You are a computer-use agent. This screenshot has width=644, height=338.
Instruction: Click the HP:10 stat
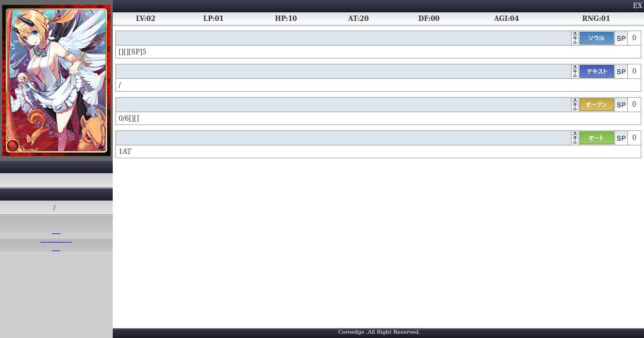click(x=286, y=18)
